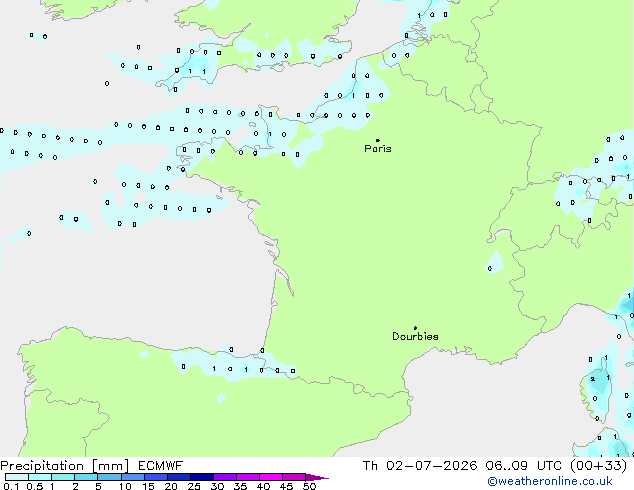The width and height of the screenshot is (634, 490).
Task: Click the 'Precipitation [mm]' legend title
Action: [65, 466]
